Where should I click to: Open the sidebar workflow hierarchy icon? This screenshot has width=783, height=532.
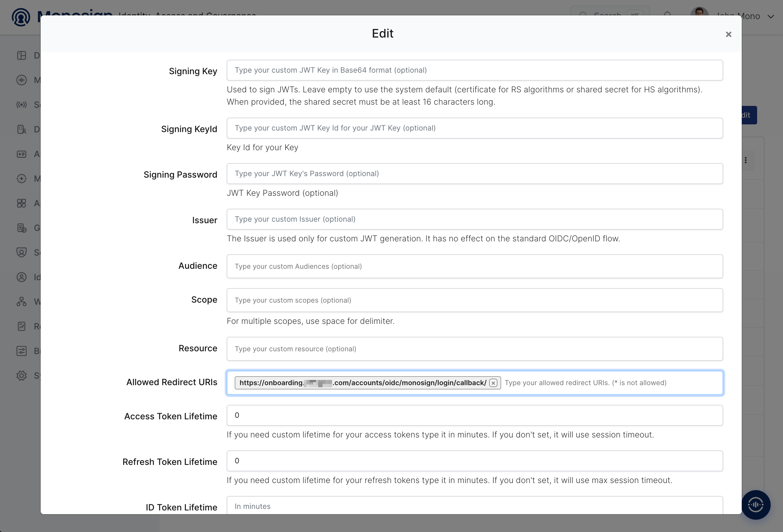click(x=22, y=302)
